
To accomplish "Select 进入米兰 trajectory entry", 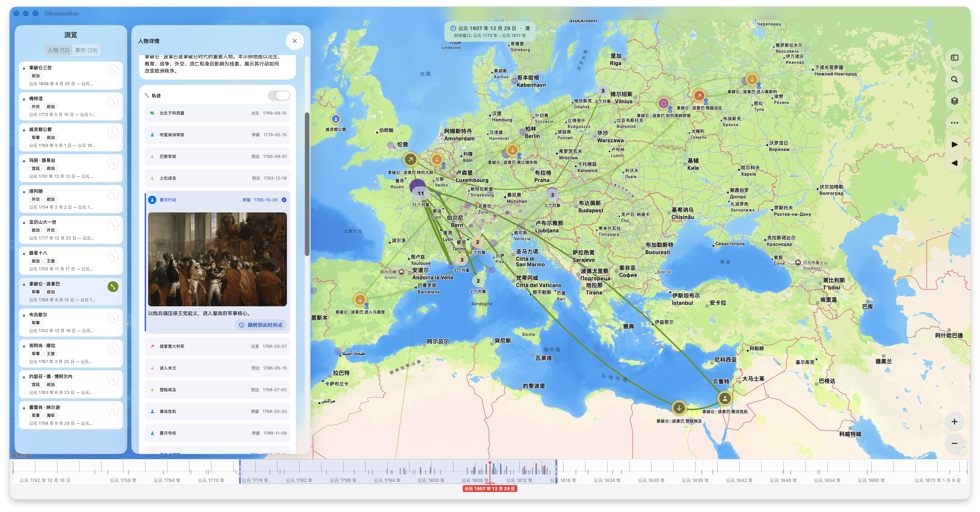I will pos(217,368).
